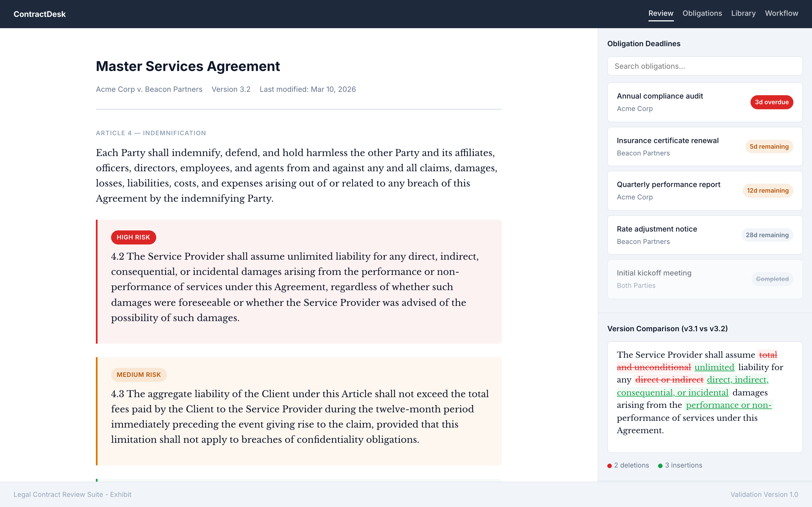Click the inserted word 'unlimited' in comparison
The height and width of the screenshot is (507, 812).
click(714, 367)
